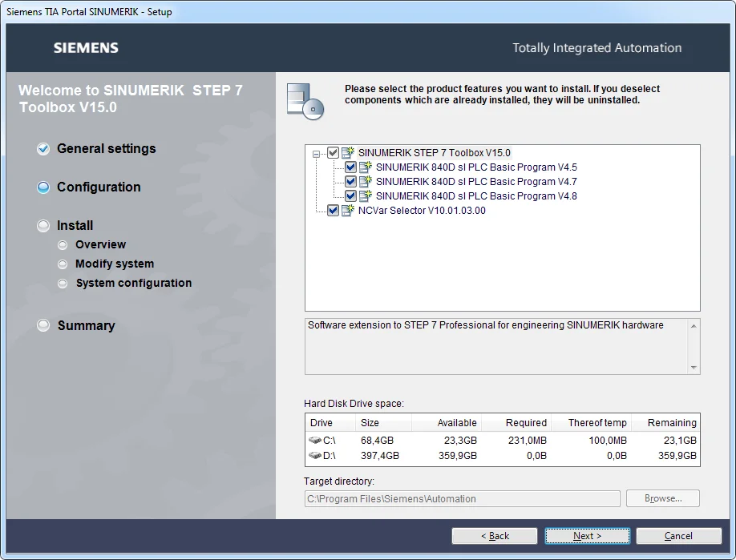Viewport: 736px width, 560px height.
Task: Click the installer disc icon beside instructions
Action: coord(305,101)
